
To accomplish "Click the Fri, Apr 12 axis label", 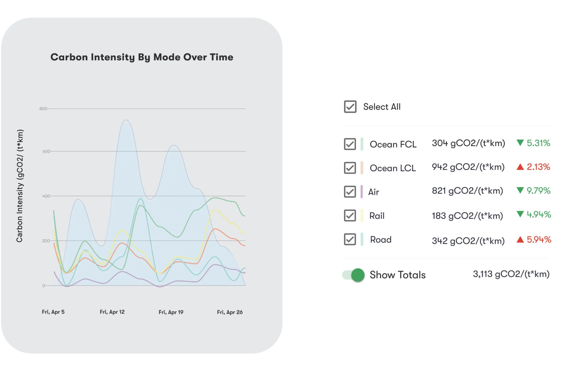I will click(112, 312).
